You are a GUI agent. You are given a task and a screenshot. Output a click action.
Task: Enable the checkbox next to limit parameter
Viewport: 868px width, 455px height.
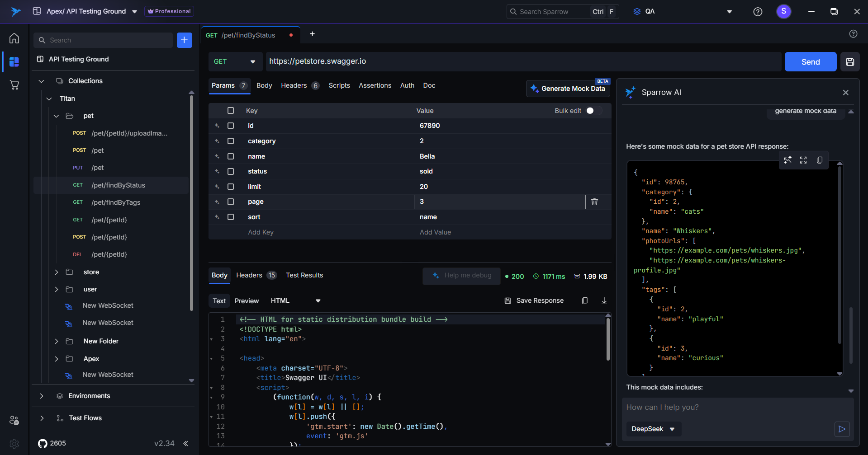[231, 187]
